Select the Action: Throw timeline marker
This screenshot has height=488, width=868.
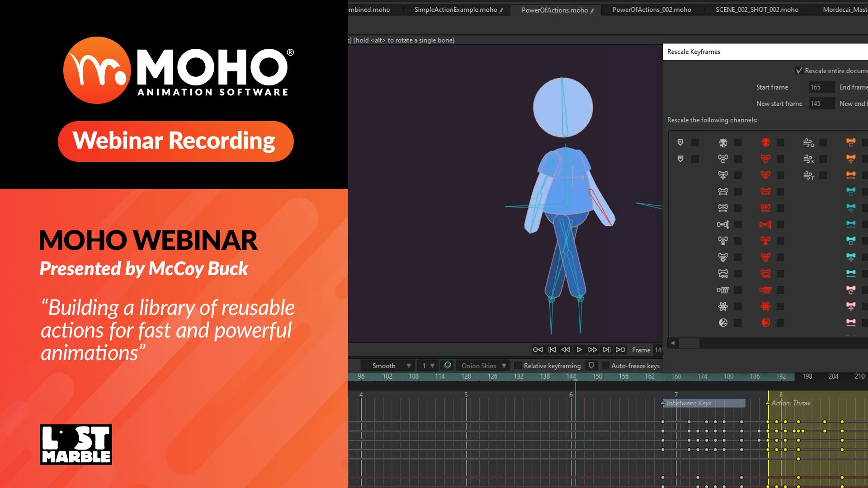tap(791, 403)
